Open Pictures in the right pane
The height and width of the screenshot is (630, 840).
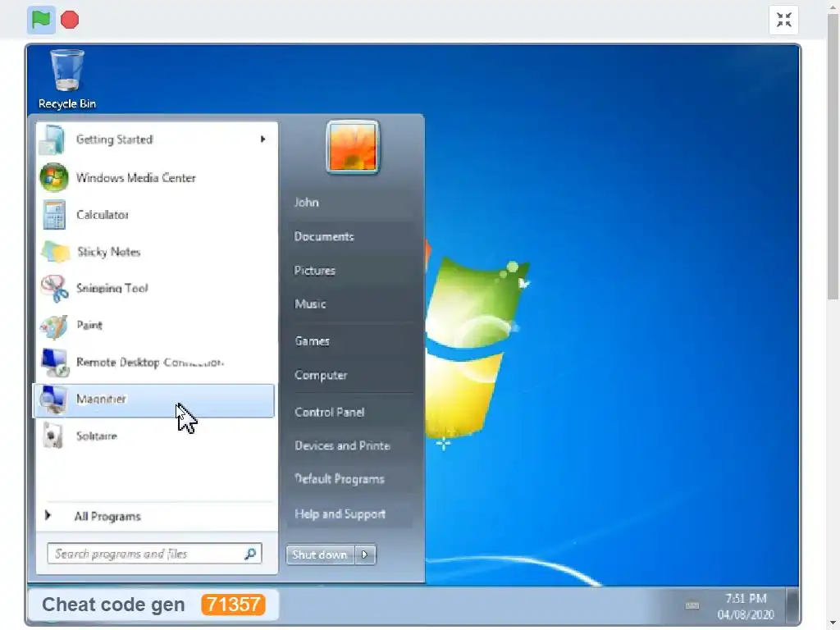[314, 271]
